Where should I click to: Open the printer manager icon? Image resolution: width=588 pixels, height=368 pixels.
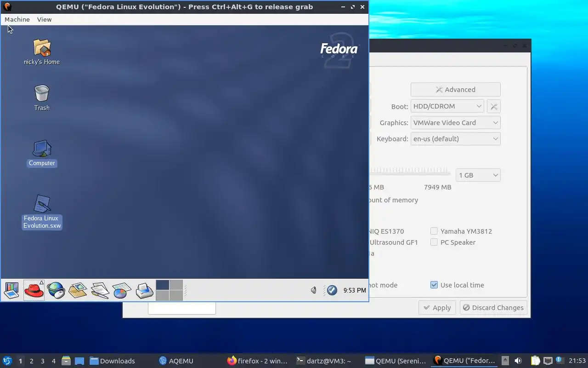tap(144, 290)
